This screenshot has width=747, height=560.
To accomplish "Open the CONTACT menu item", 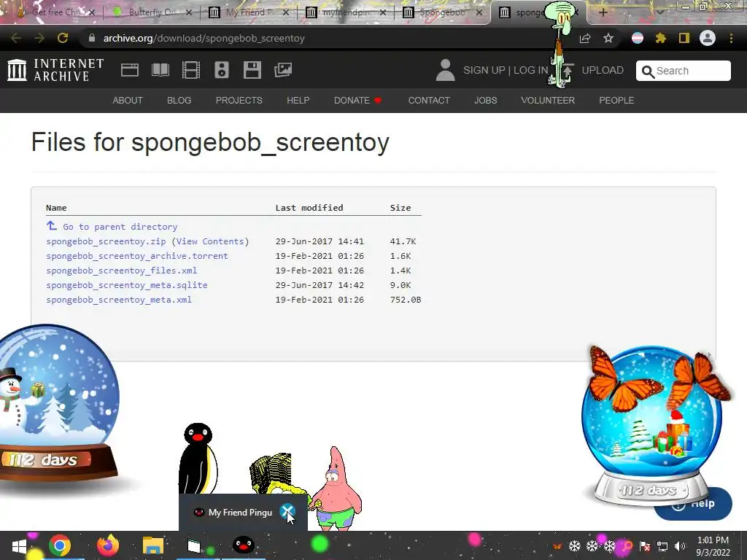I will pyautogui.click(x=429, y=101).
